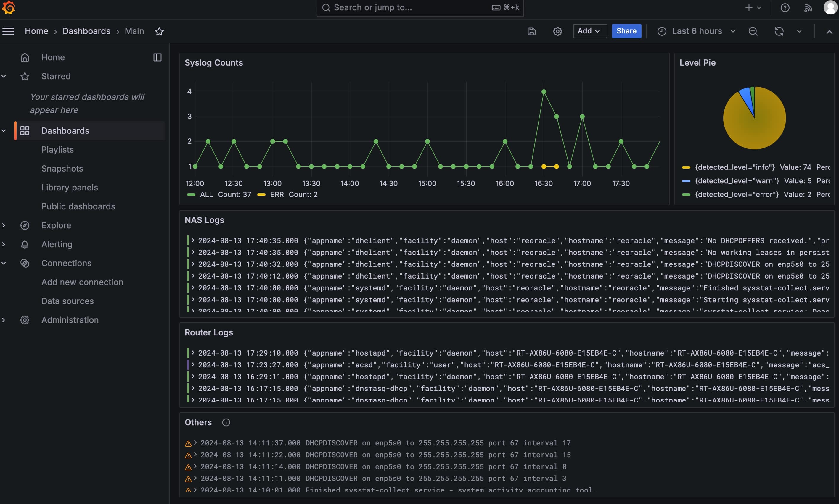
Task: Click the clock icon in time picker
Action: (662, 31)
